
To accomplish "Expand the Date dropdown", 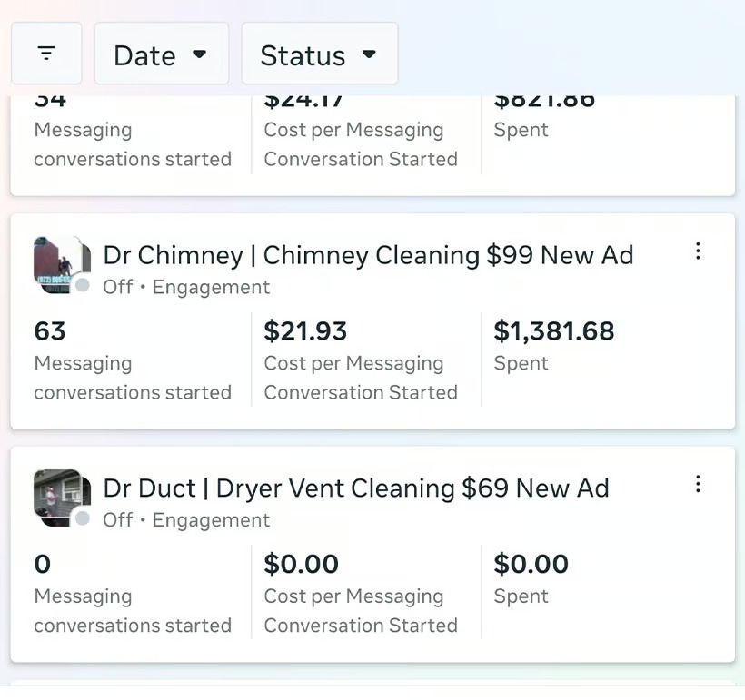I will pyautogui.click(x=161, y=54).
